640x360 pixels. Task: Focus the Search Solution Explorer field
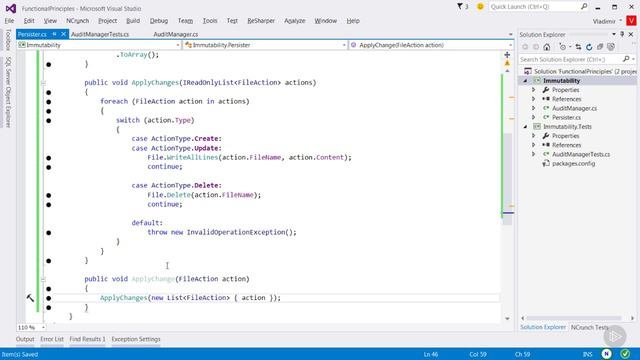point(570,59)
